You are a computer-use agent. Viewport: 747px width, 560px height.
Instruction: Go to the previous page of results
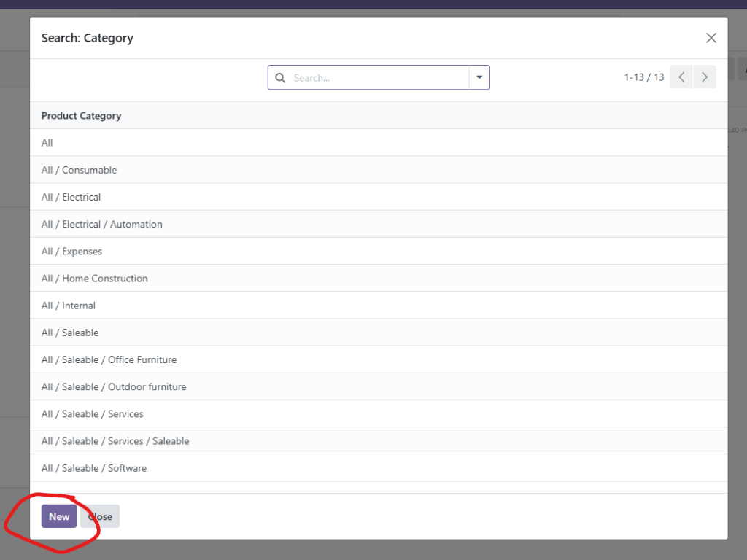[681, 77]
